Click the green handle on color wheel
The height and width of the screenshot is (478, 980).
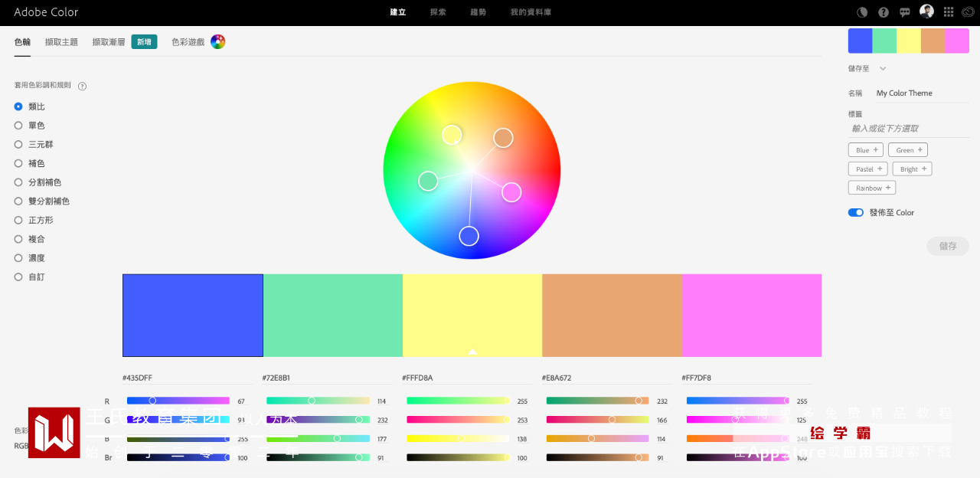click(428, 181)
